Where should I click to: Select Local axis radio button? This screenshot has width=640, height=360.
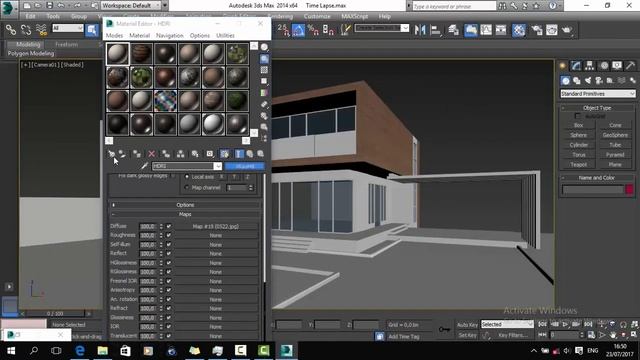[187, 177]
